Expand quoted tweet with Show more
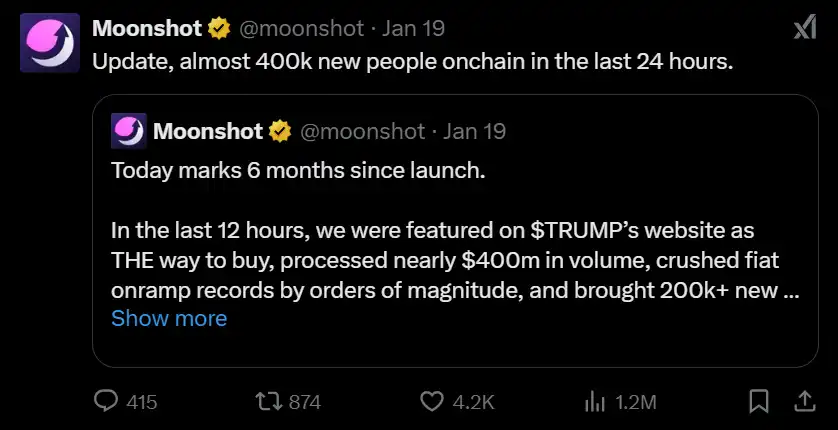 [169, 318]
